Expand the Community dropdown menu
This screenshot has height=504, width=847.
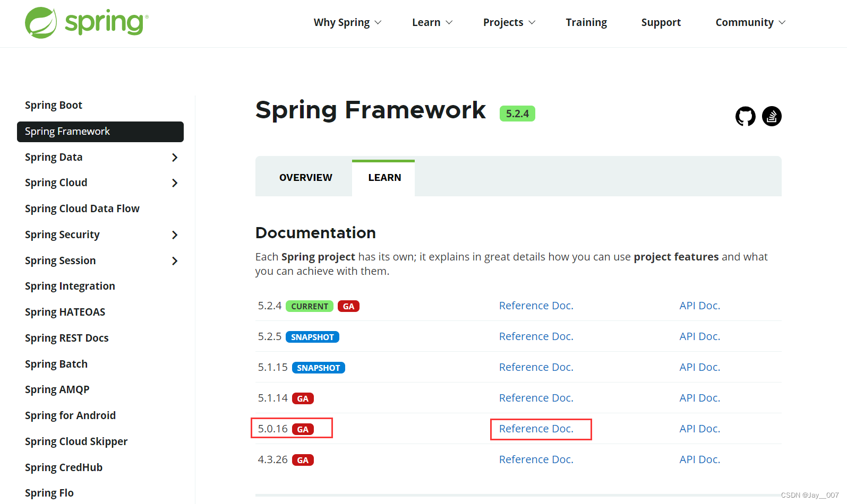(x=750, y=22)
